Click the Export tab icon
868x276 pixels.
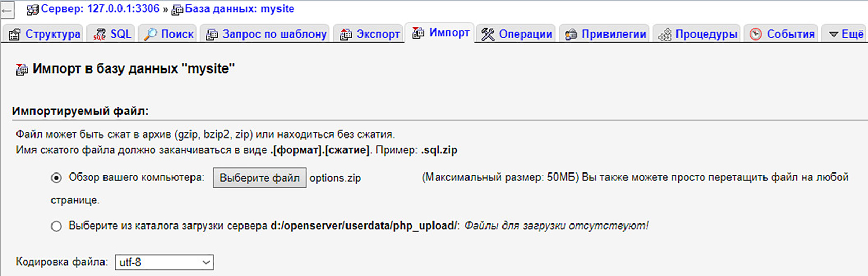pyautogui.click(x=346, y=34)
